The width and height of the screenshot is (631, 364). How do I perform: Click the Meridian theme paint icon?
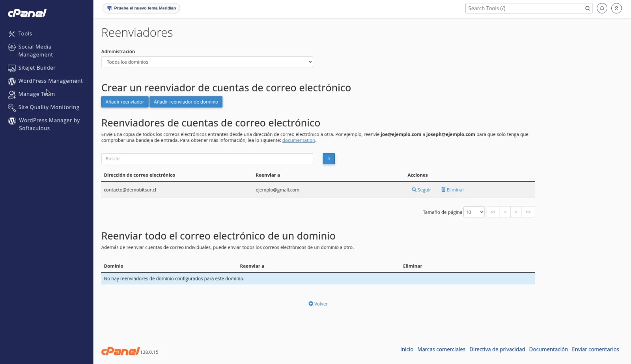click(110, 8)
